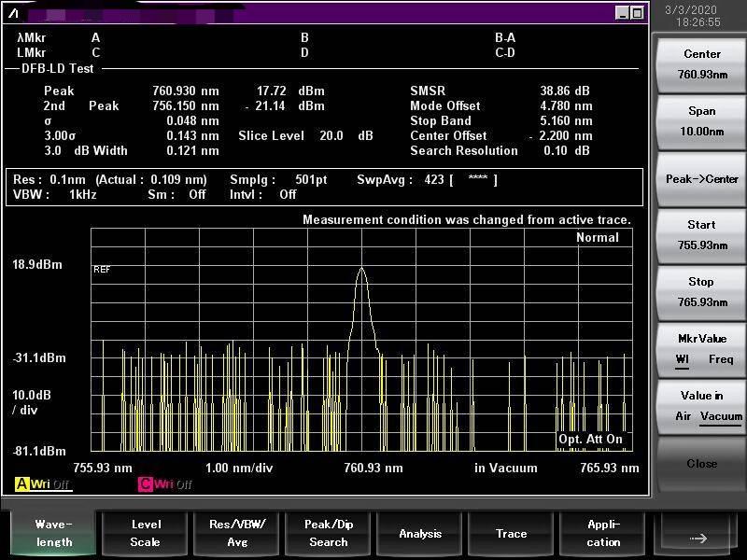Click the Anritsu logo icon in title bar
Image resolution: width=747 pixels, height=560 pixels.
(x=13, y=12)
